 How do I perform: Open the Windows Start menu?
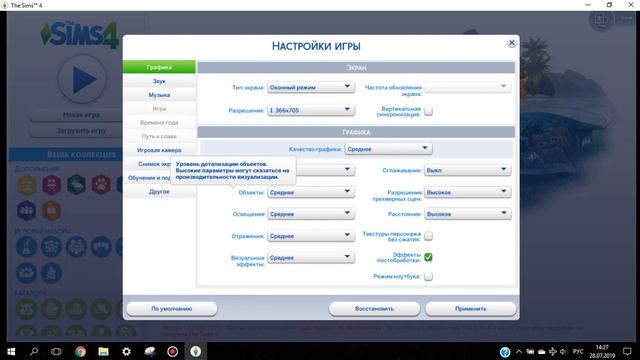coord(11,351)
